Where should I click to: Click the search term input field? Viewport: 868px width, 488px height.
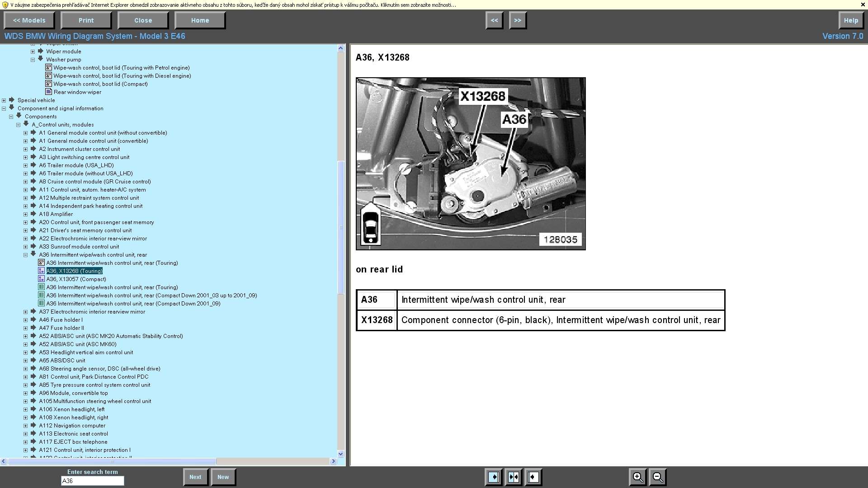[92, 481]
